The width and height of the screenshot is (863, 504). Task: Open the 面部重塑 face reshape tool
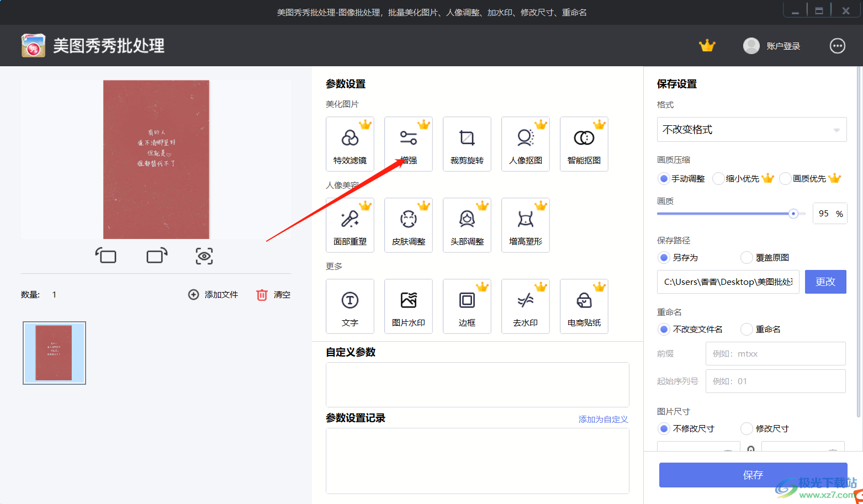(350, 225)
